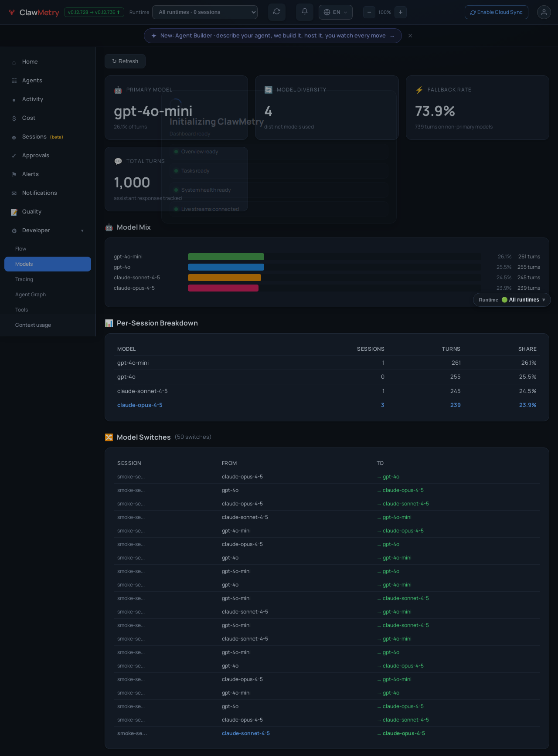Click the sync refresh icon in top bar
Image resolution: width=558 pixels, height=756 pixels.
(x=277, y=12)
